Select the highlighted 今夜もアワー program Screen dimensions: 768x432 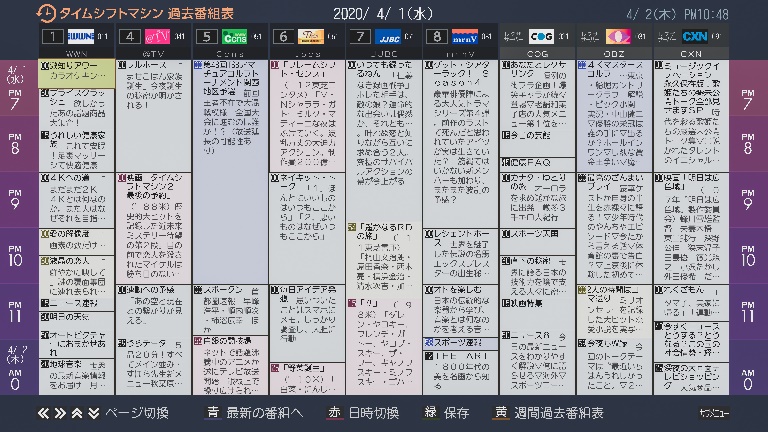pyautogui.click(x=76, y=70)
